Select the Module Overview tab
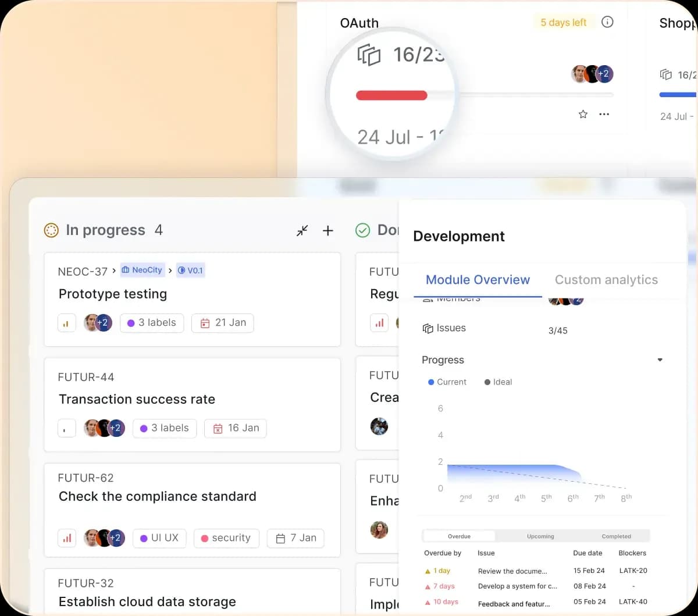 [478, 280]
